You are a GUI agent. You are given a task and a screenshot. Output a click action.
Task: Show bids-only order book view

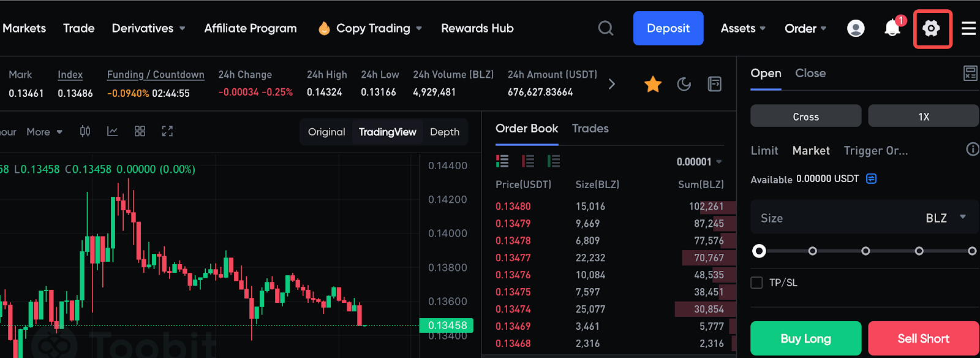coord(554,161)
